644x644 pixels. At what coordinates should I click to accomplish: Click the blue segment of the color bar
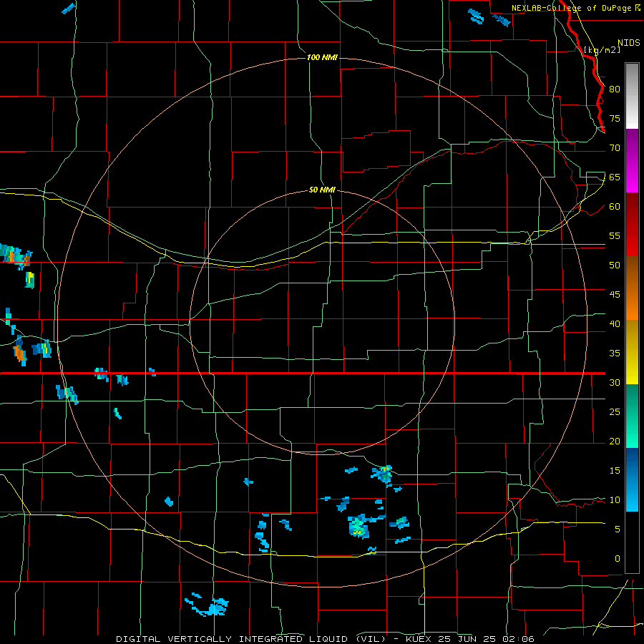click(632, 479)
